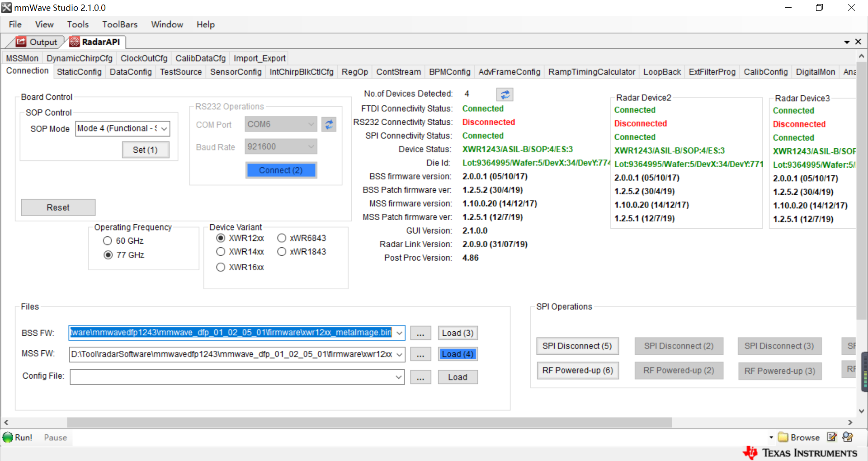The width and height of the screenshot is (868, 461).
Task: Click the horizontal scrollbar thumb
Action: tap(369, 422)
